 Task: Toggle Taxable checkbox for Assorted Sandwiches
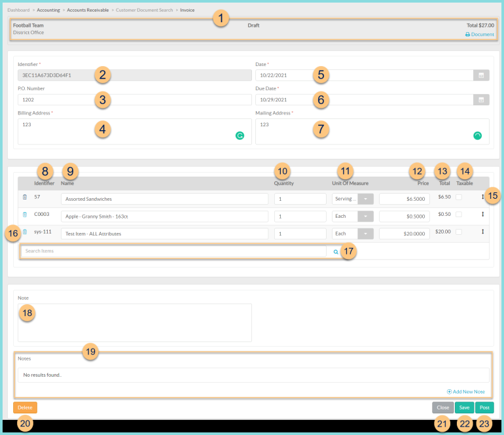[459, 197]
